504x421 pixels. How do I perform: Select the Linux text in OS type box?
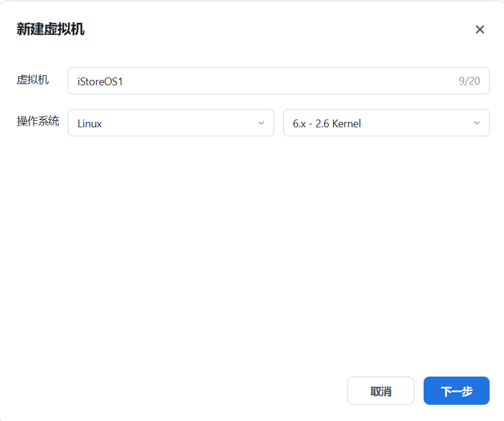pos(90,124)
